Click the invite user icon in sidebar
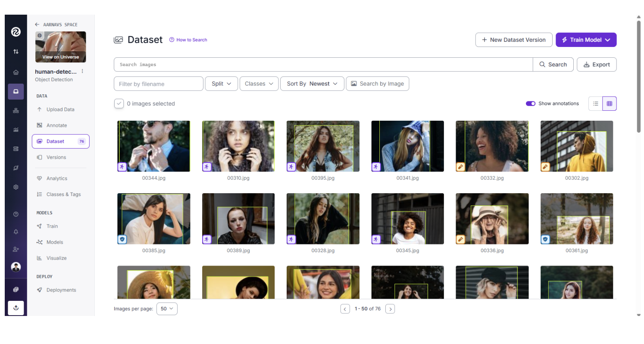 click(x=16, y=249)
